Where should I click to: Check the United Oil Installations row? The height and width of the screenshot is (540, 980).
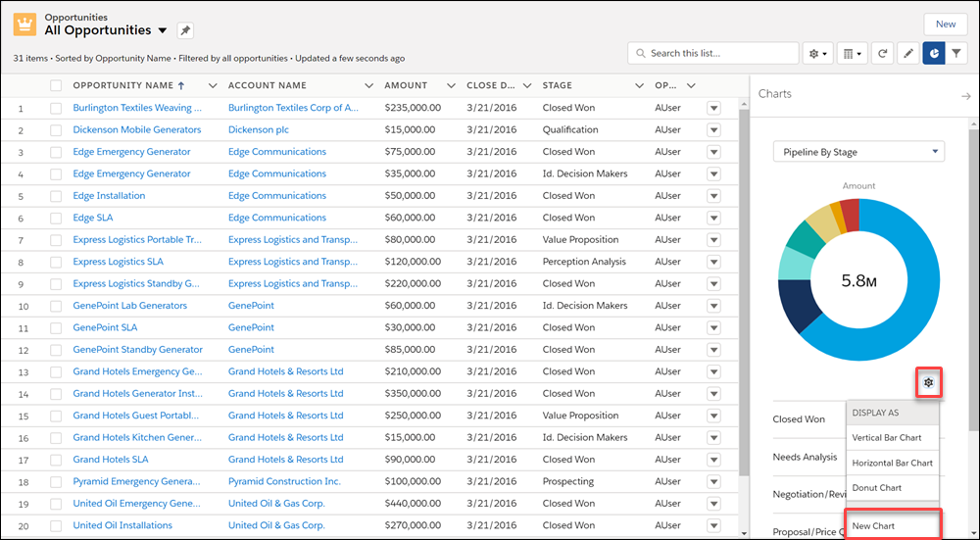pos(56,525)
